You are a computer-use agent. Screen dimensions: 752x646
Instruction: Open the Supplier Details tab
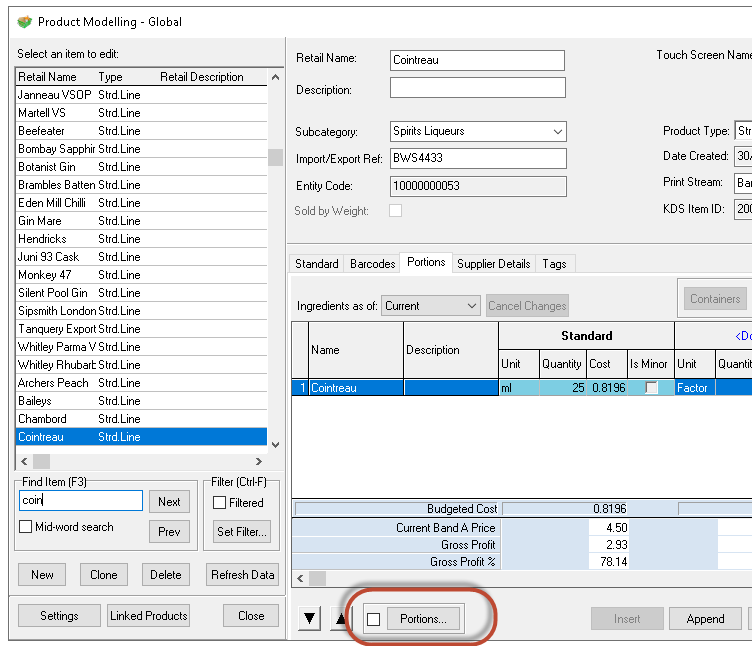click(x=494, y=264)
